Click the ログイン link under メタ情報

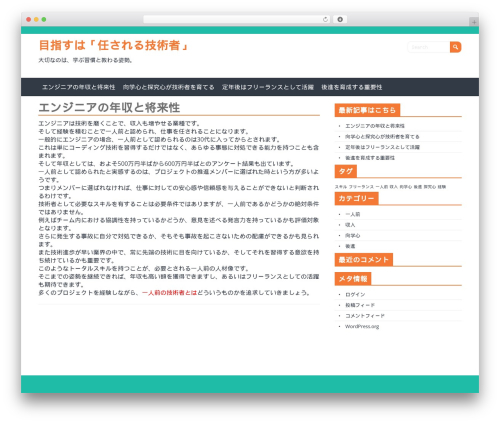click(355, 295)
